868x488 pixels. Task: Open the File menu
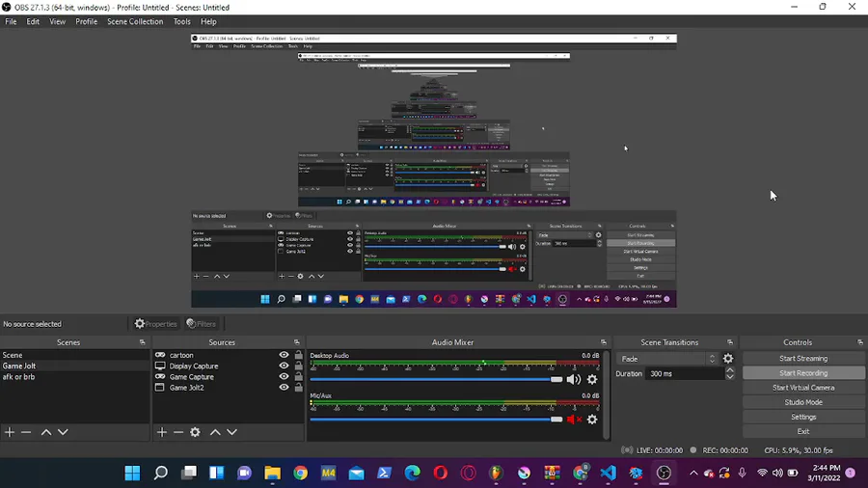point(11,21)
